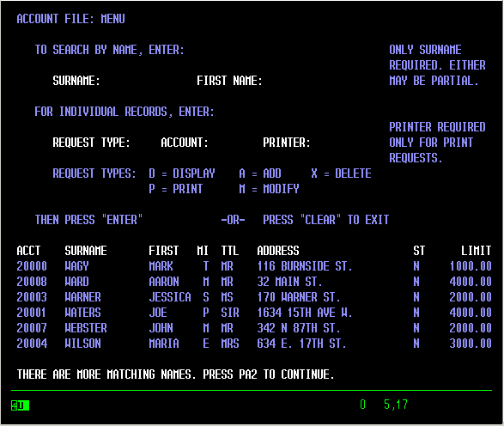Click first name AARON
Image resolution: width=504 pixels, height=426 pixels.
[164, 282]
